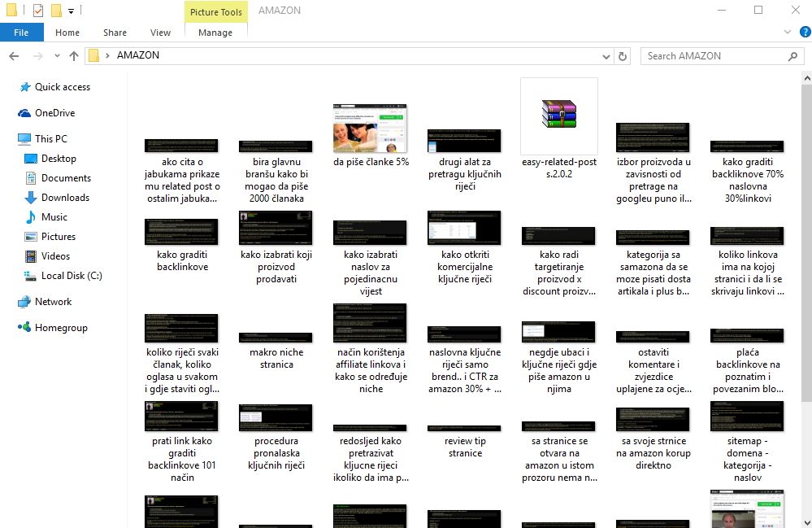Image resolution: width=812 pixels, height=528 pixels.
Task: Click the New folder quick access icon
Action: [56, 11]
